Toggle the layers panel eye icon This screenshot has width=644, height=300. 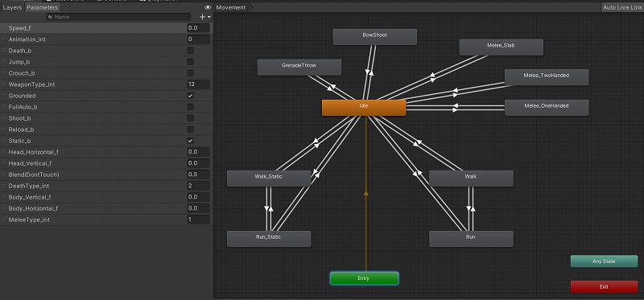pos(208,7)
